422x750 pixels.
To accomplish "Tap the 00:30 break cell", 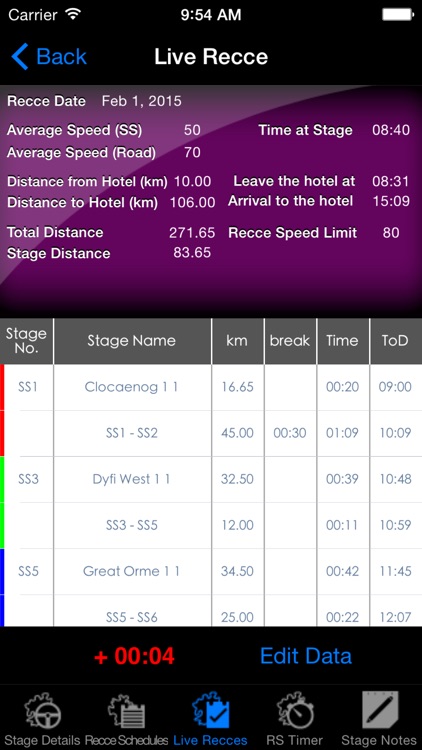I will click(290, 433).
